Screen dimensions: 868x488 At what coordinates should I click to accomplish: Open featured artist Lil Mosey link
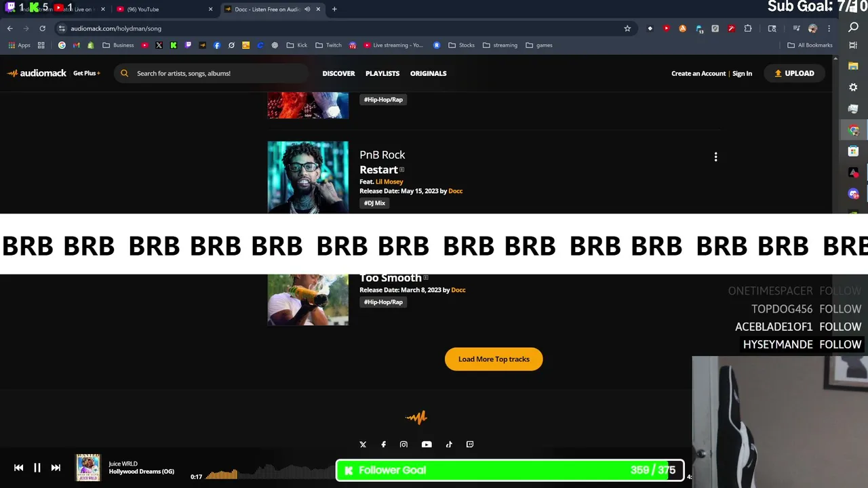(x=389, y=182)
